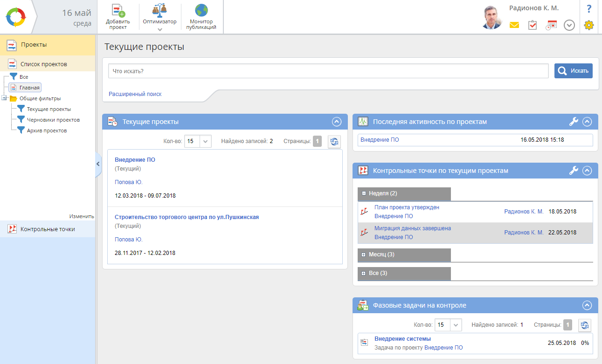Viewport: 602px width, 364px height.
Task: Open the tasks clipboard icon in header
Action: 533,25
